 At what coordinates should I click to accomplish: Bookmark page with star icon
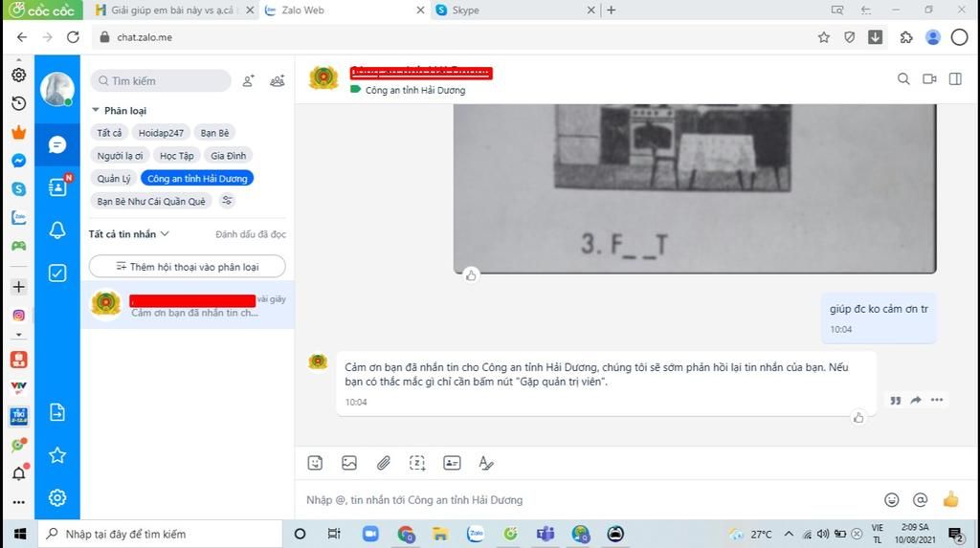[x=824, y=37]
